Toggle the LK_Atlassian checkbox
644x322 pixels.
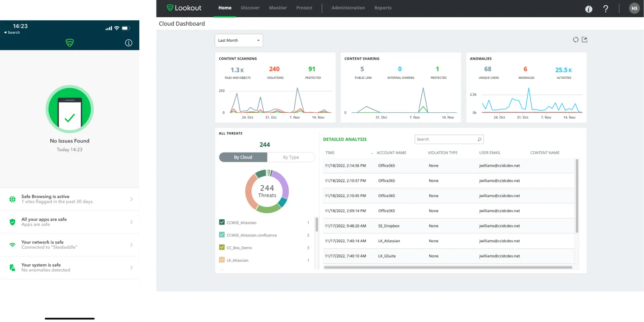[x=222, y=260]
